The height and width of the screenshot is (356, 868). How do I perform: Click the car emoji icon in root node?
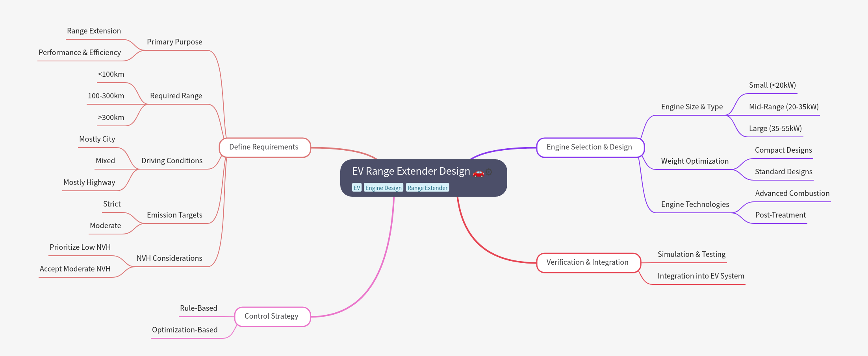[478, 172]
